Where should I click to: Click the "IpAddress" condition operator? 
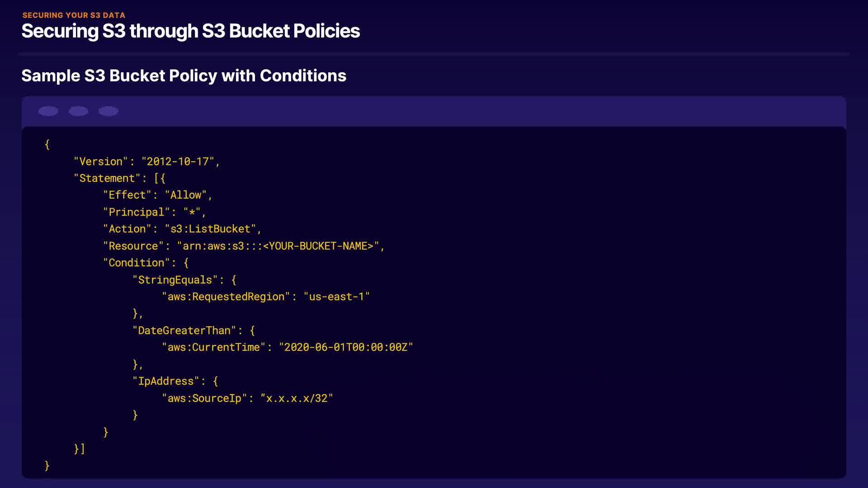pos(166,381)
